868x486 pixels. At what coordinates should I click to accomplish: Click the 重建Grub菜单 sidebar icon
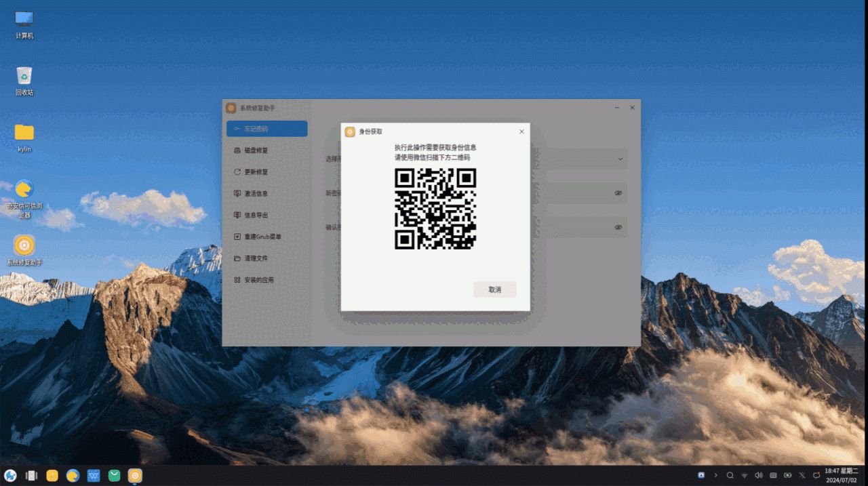[237, 237]
